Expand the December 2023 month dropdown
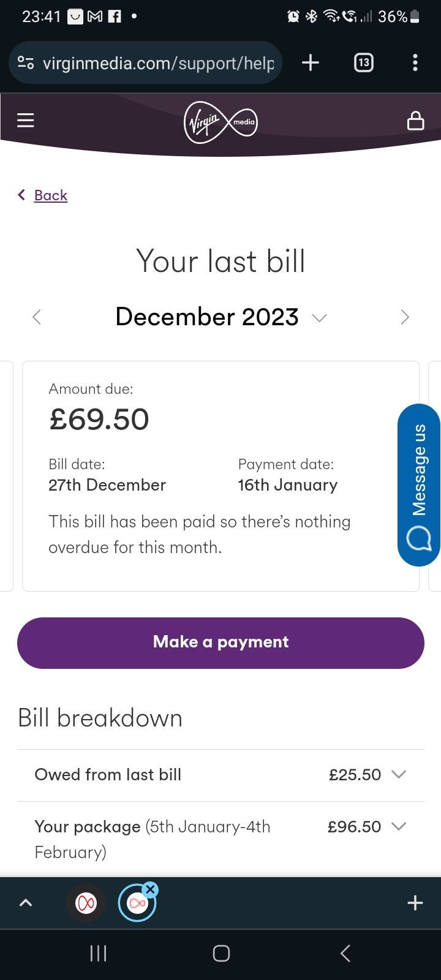441x980 pixels. tap(319, 317)
